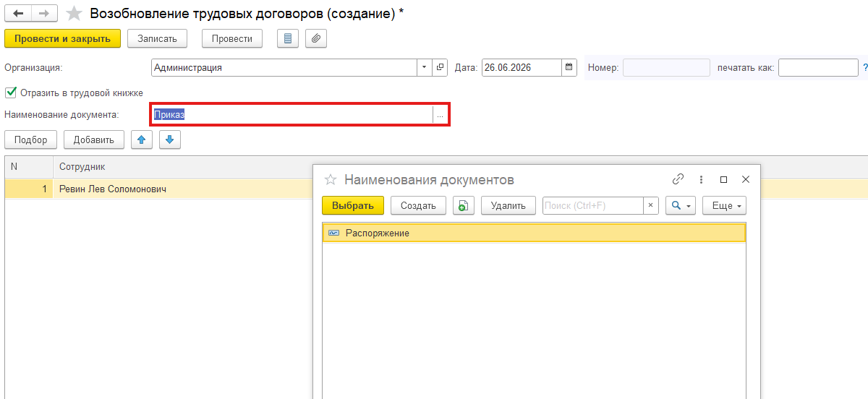Expand the Организация dropdown list
Viewport: 868px width, 399px height.
tap(425, 67)
